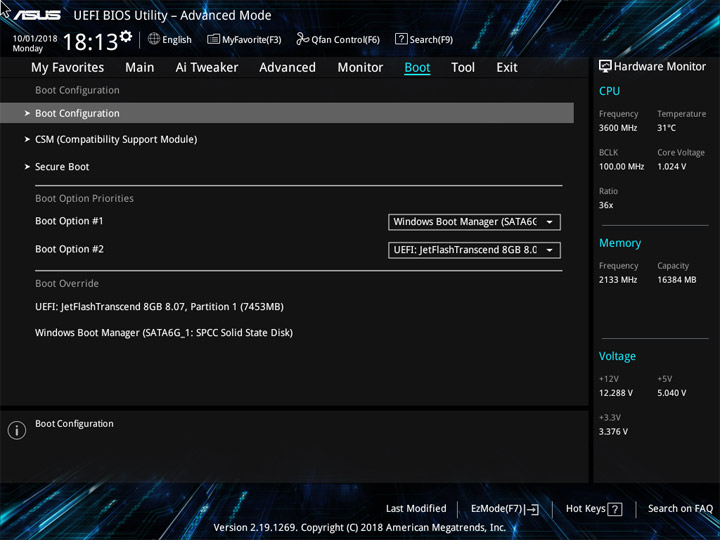Image resolution: width=720 pixels, height=540 pixels.
Task: Expand CSM (Compatibility Support Module)
Action: [x=116, y=140]
